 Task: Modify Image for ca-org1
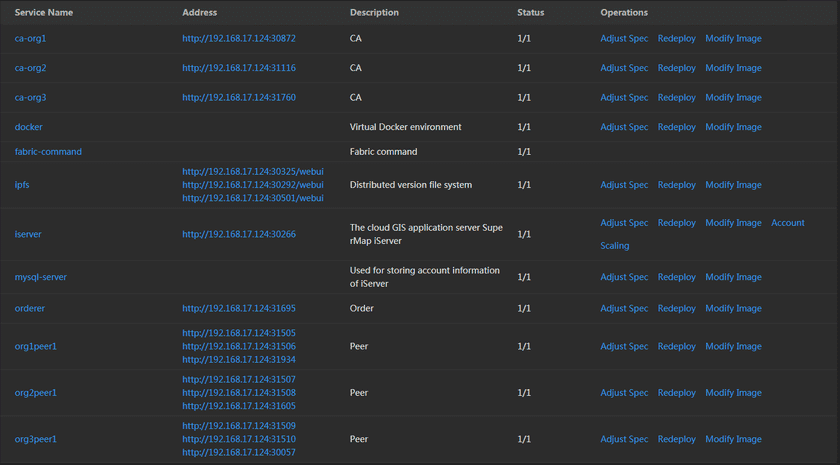coord(733,39)
